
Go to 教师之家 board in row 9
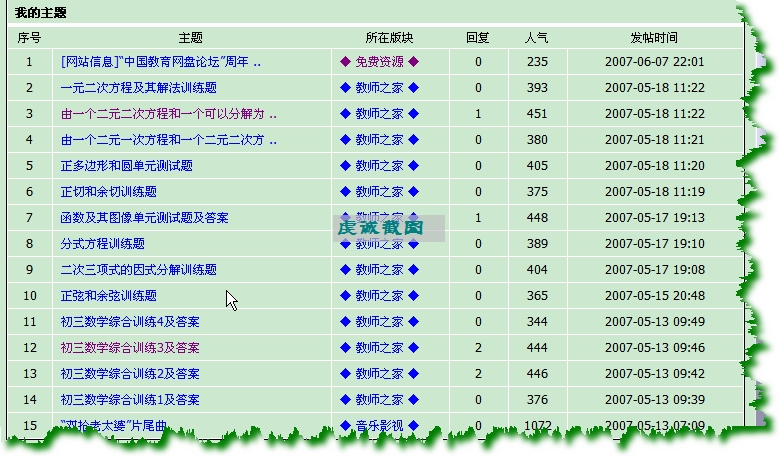(380, 270)
